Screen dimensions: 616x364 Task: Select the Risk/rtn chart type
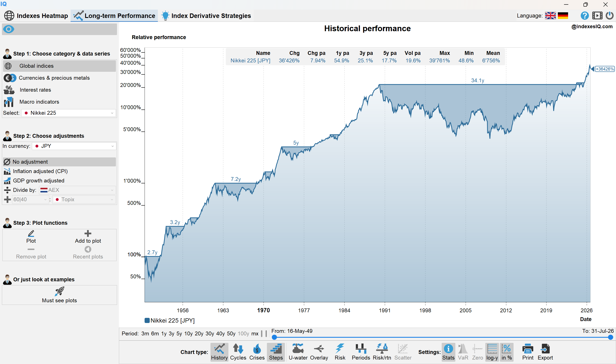382,352
